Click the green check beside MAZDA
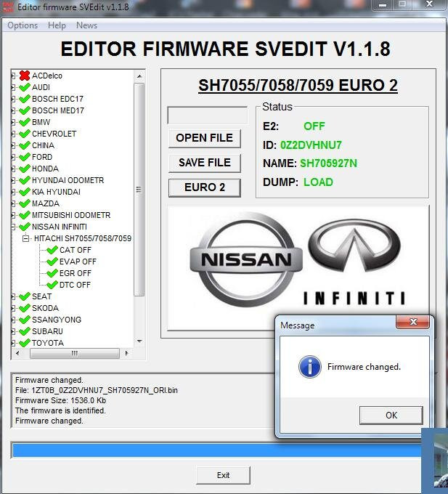Viewport: 448px width, 494px height. coord(25,204)
